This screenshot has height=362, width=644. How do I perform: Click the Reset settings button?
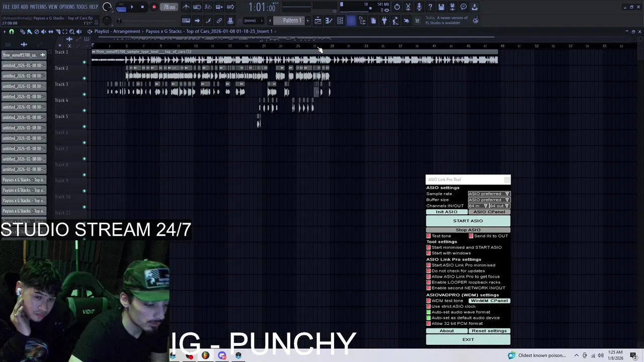pos(489,331)
